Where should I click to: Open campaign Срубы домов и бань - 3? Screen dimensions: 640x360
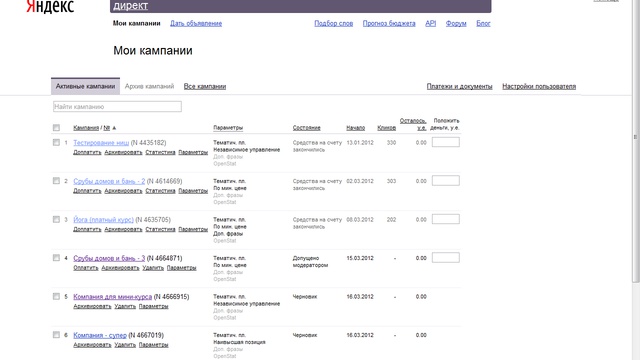(x=109, y=258)
